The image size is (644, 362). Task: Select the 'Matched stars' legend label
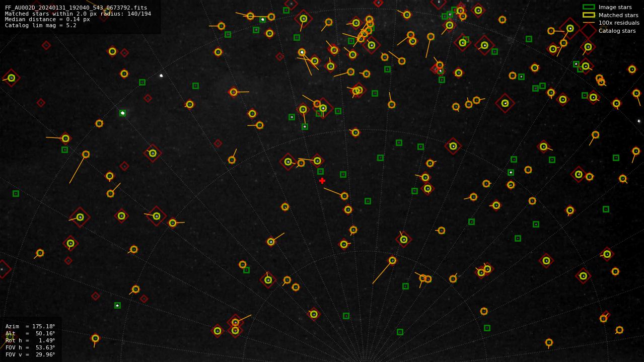(618, 15)
